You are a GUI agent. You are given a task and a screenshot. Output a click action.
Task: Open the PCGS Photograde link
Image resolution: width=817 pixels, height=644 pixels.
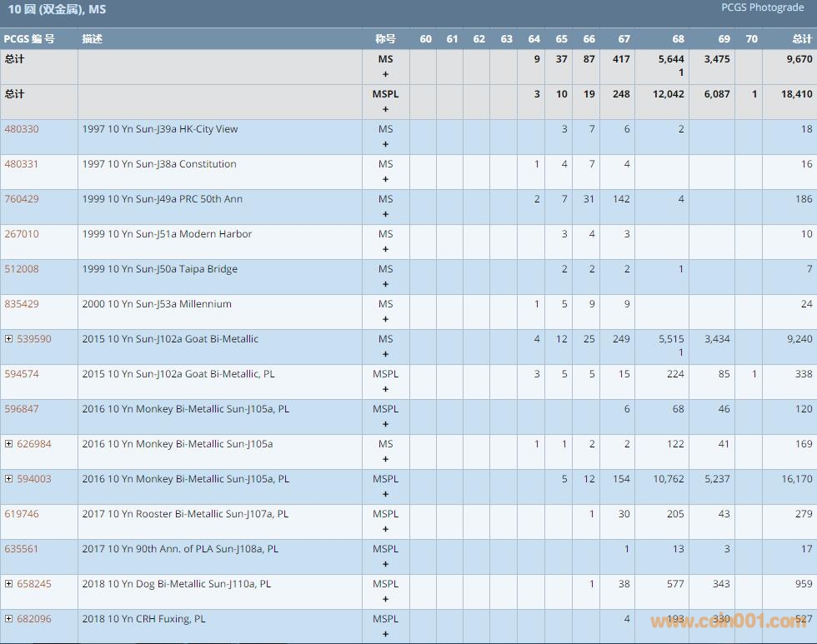click(x=762, y=7)
